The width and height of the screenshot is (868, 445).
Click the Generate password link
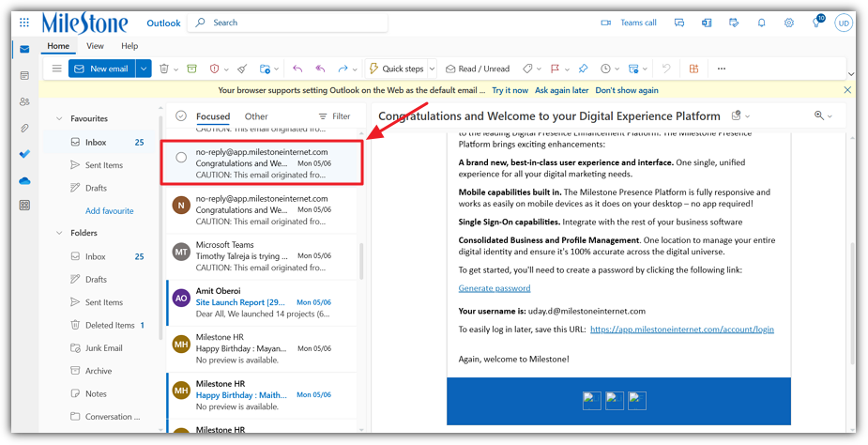[495, 288]
